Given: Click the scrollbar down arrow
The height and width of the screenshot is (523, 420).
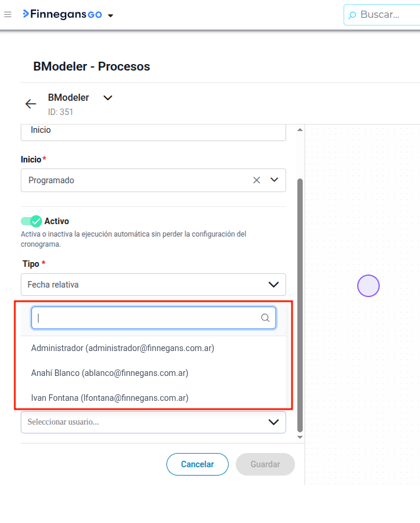Looking at the screenshot, I should pyautogui.click(x=300, y=437).
